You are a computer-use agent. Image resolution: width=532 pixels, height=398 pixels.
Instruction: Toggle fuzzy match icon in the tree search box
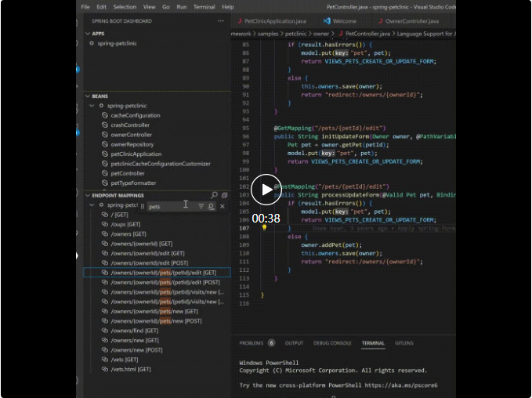click(212, 206)
